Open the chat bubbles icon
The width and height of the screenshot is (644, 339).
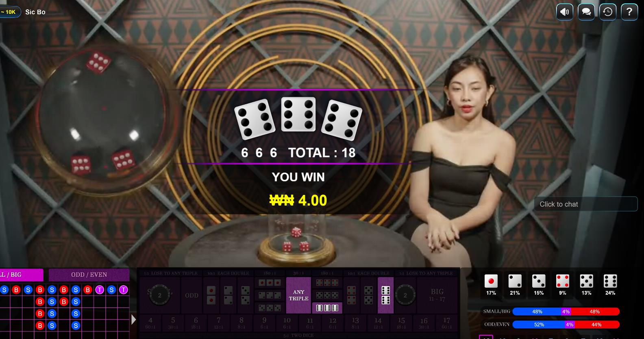point(586,12)
